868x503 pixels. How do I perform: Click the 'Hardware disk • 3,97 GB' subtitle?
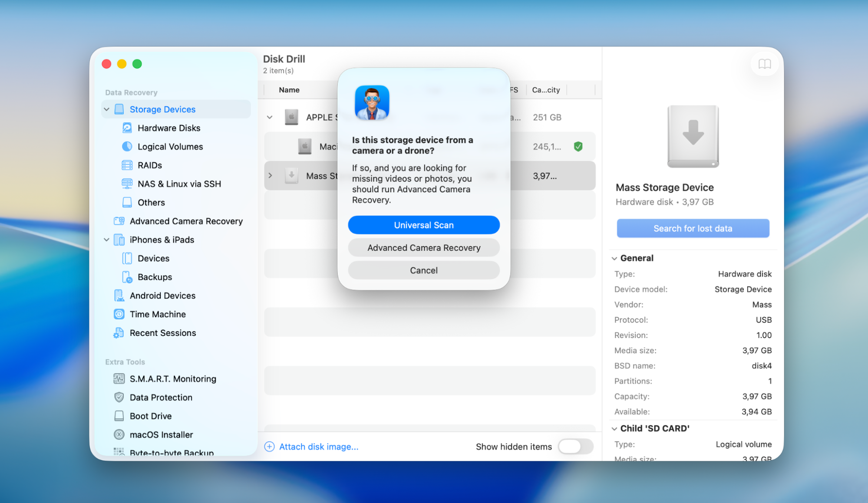(x=664, y=202)
